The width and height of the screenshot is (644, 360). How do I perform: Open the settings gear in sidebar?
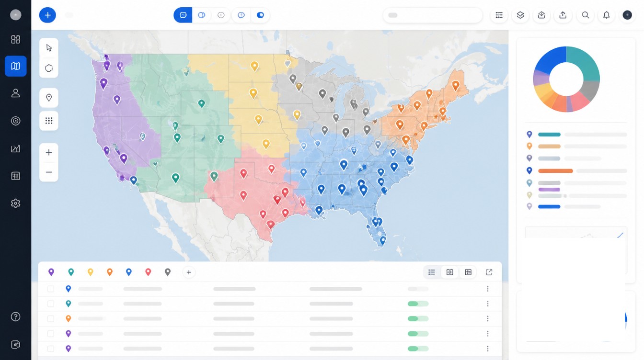15,203
